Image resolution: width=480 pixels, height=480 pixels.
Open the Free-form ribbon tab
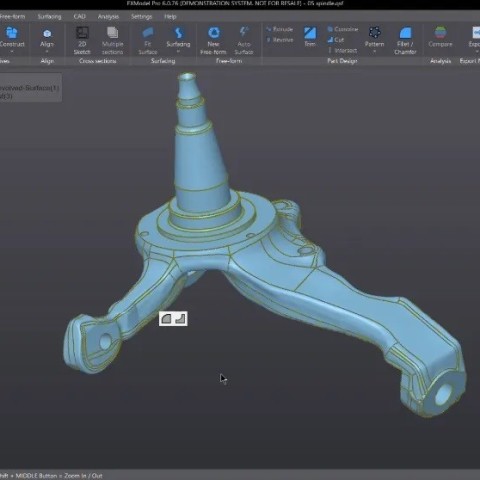[x=12, y=16]
